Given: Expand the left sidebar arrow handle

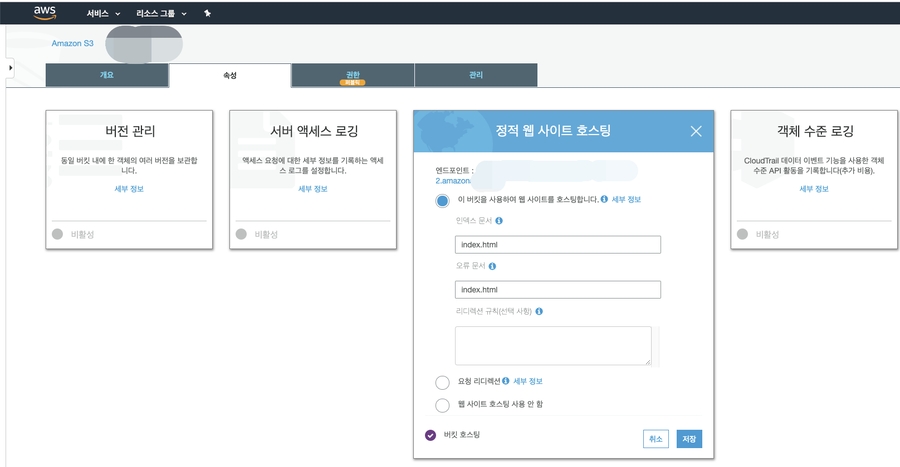Looking at the screenshot, I should click(10, 67).
